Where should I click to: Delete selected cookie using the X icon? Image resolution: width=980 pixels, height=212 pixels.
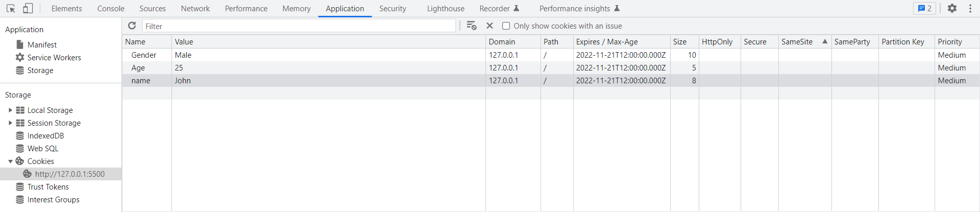coord(489,26)
